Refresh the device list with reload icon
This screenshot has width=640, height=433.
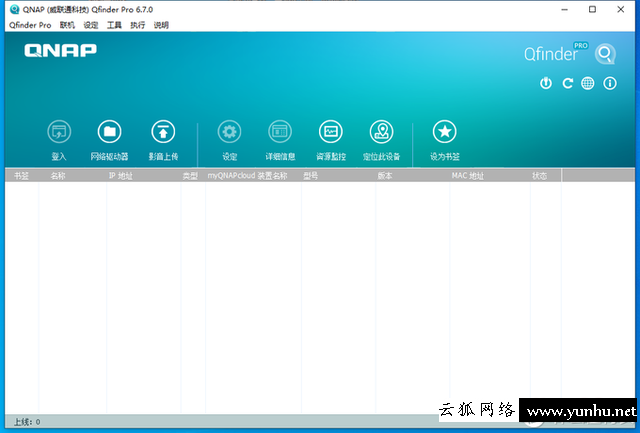[x=567, y=83]
